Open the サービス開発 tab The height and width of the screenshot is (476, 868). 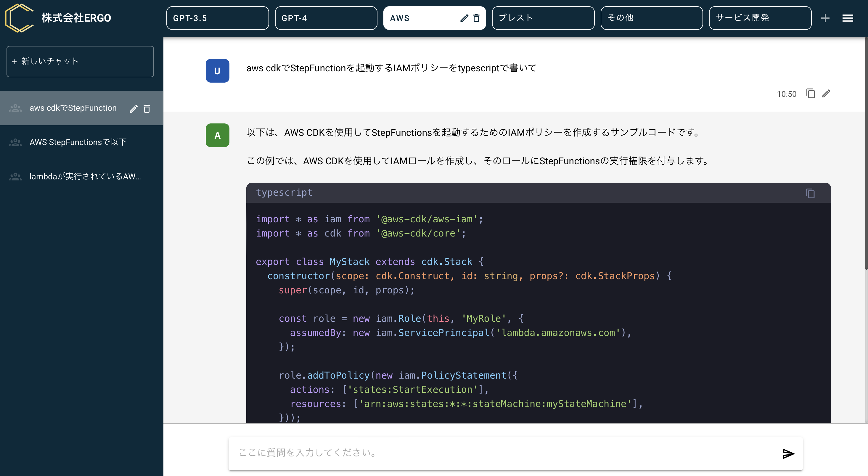click(x=760, y=18)
